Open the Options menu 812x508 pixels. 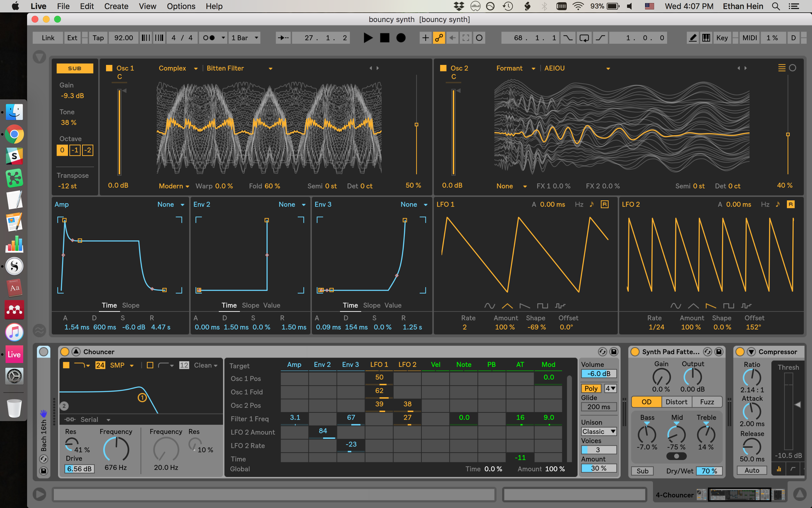pos(181,6)
